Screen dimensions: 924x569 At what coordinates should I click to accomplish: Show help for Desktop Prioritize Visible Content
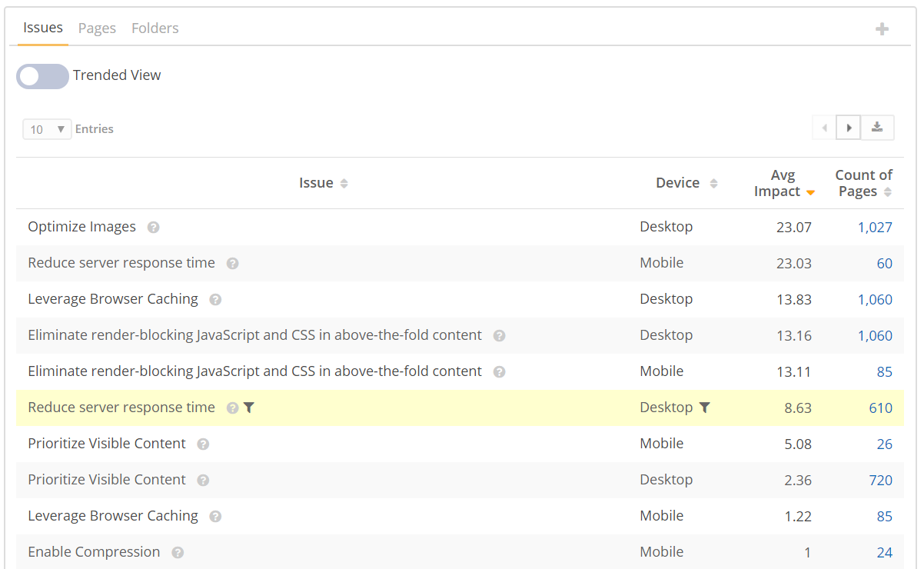[x=203, y=480]
